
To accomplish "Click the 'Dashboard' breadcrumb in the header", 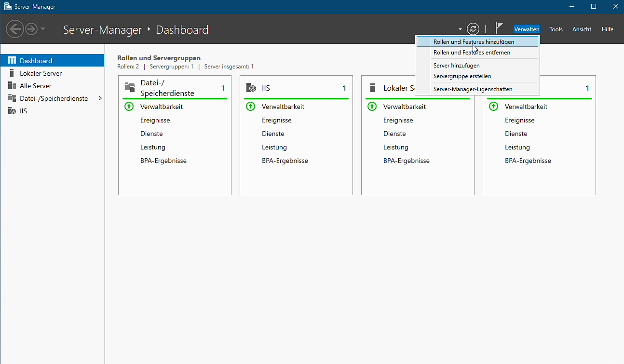I will (182, 29).
